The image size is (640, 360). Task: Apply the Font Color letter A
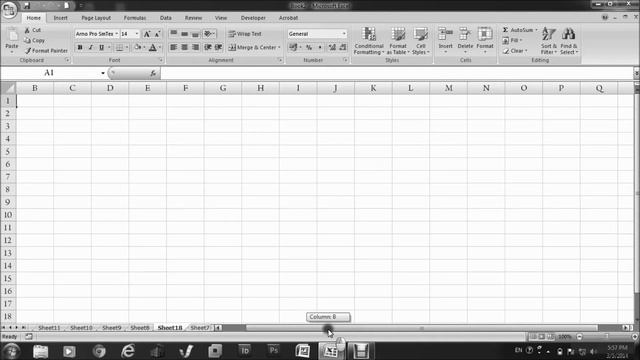(153, 47)
